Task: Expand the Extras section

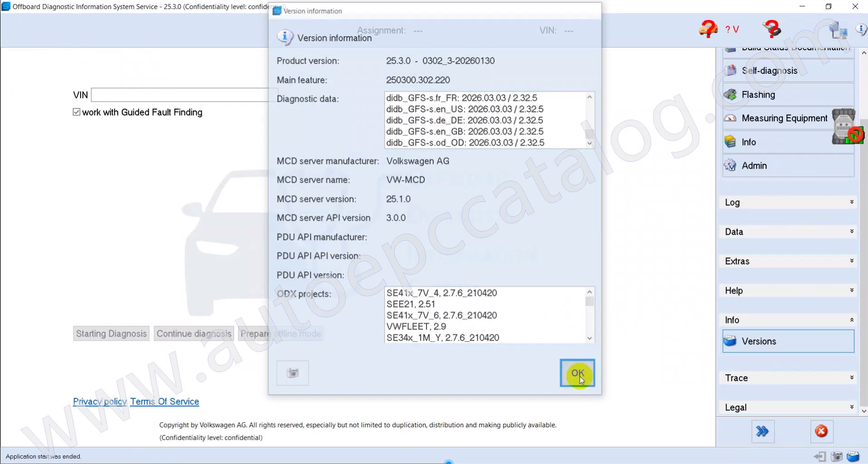Action: [x=788, y=261]
